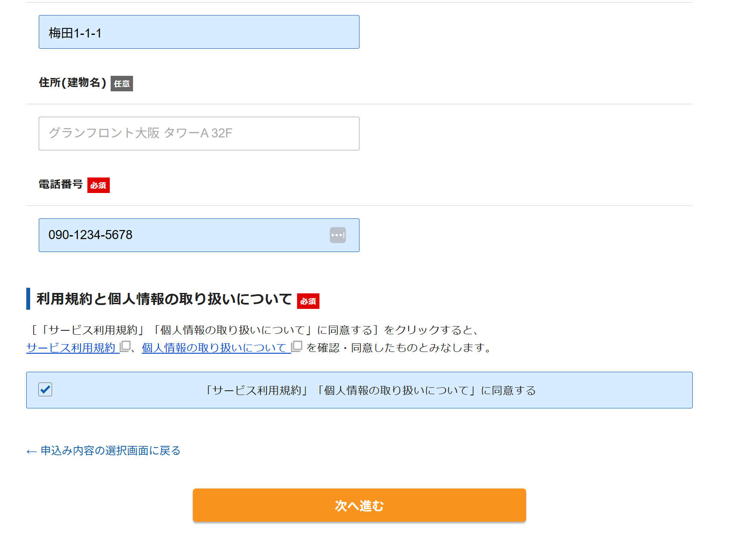Click the 任意 badge next to 住所(建物名)

(x=122, y=84)
